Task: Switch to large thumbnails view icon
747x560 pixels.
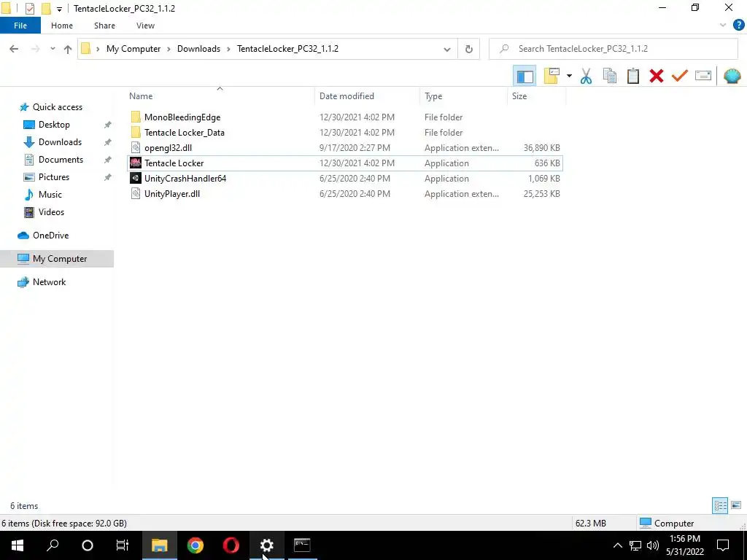Action: click(x=736, y=505)
